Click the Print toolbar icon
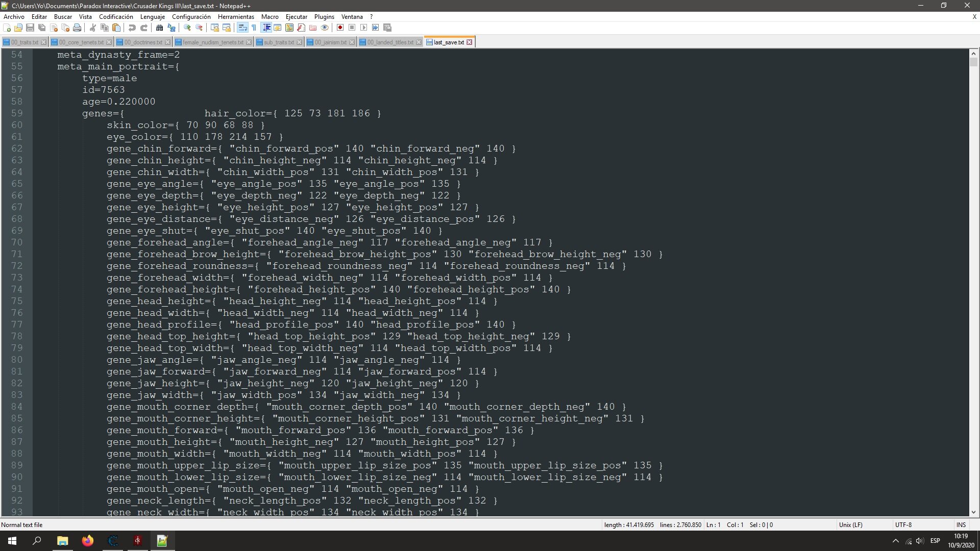Viewport: 980px width, 551px height. (77, 28)
